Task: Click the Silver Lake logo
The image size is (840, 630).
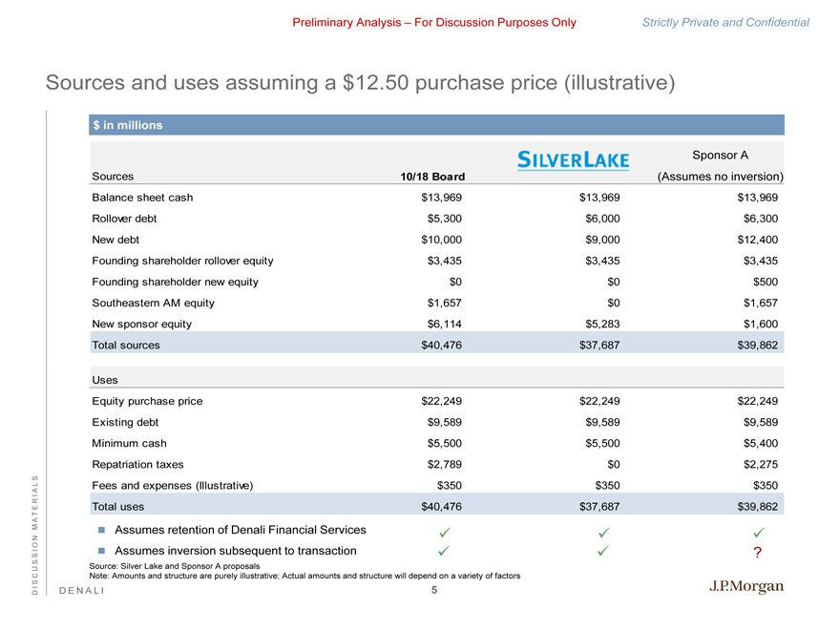Action: 573,160
